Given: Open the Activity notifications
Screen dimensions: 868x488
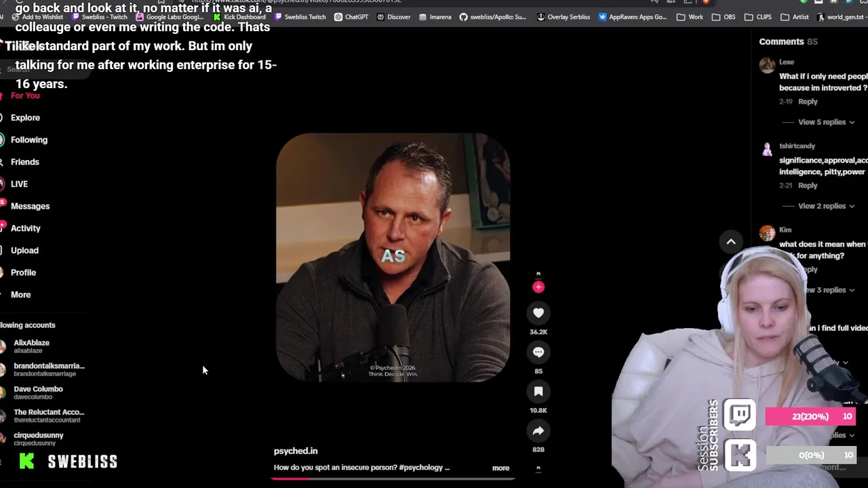Looking at the screenshot, I should click(26, 228).
